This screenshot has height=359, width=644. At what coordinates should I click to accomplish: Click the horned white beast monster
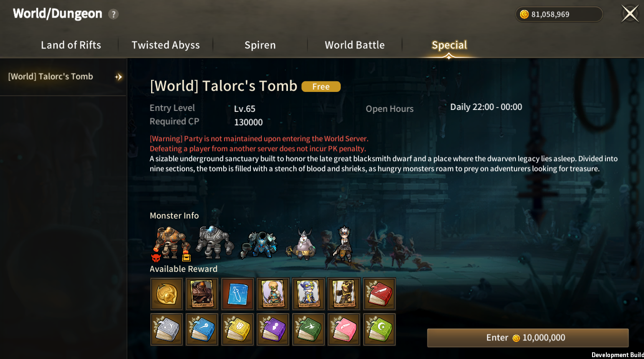point(301,244)
